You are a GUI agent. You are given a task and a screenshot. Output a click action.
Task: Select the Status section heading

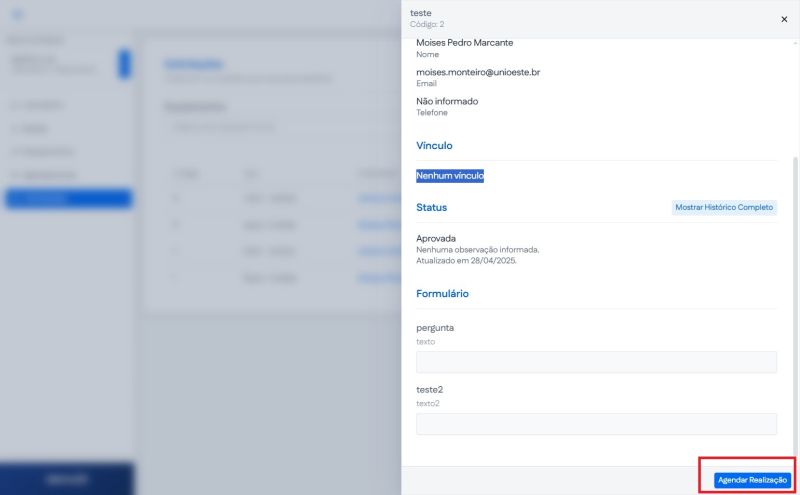click(431, 208)
